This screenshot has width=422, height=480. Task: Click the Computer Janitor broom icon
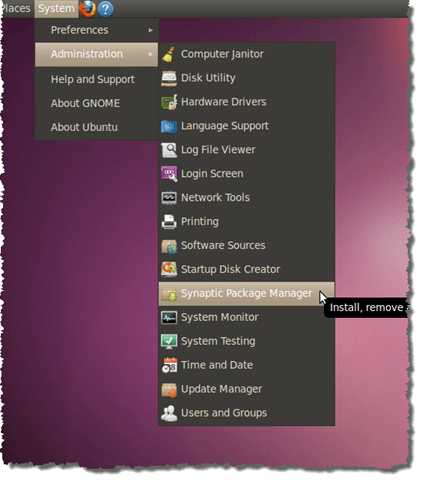(169, 54)
